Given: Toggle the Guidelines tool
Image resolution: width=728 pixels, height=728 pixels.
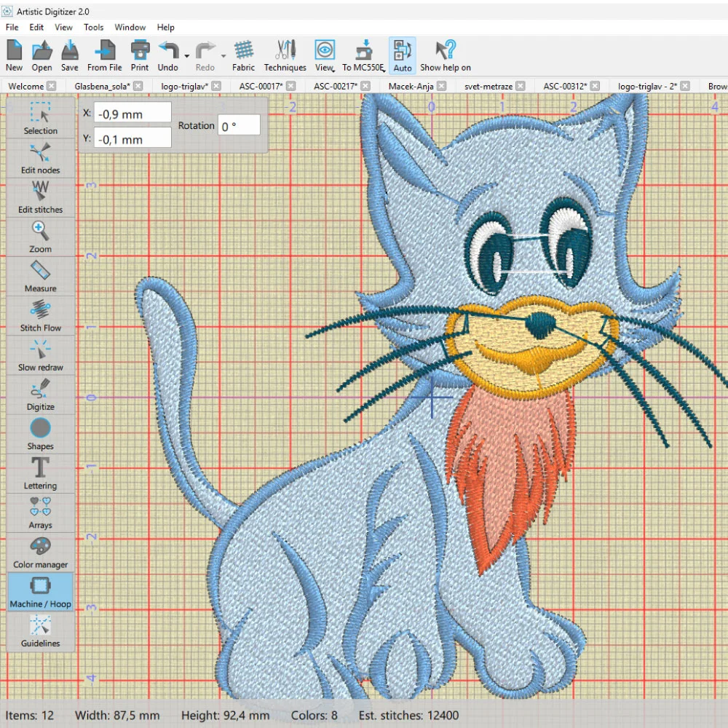Looking at the screenshot, I should click(x=40, y=630).
